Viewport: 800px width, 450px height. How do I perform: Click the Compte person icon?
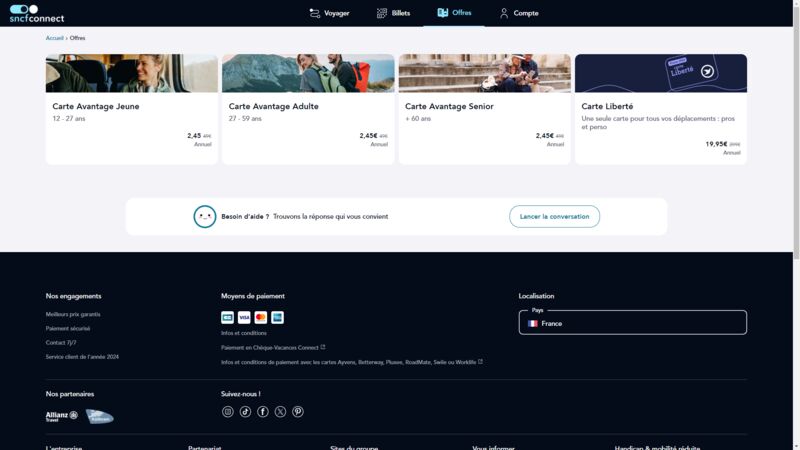pyautogui.click(x=504, y=13)
